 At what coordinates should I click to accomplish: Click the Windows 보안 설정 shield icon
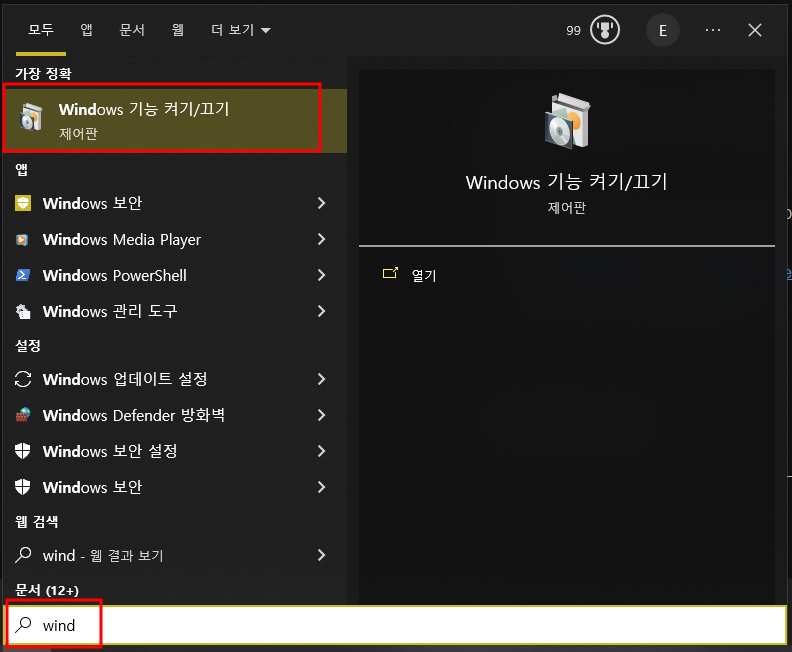[23, 451]
